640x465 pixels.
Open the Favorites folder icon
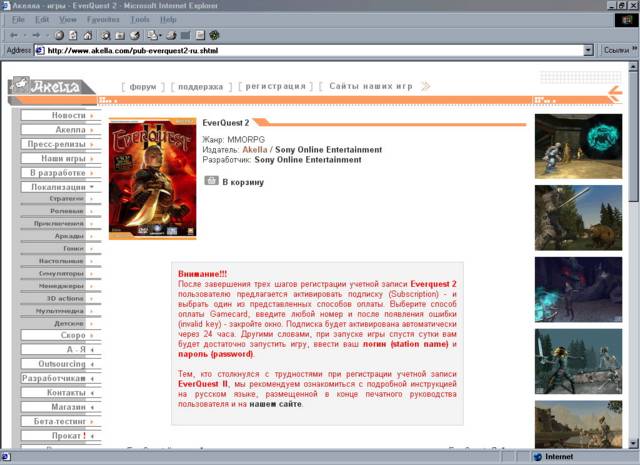120,36
